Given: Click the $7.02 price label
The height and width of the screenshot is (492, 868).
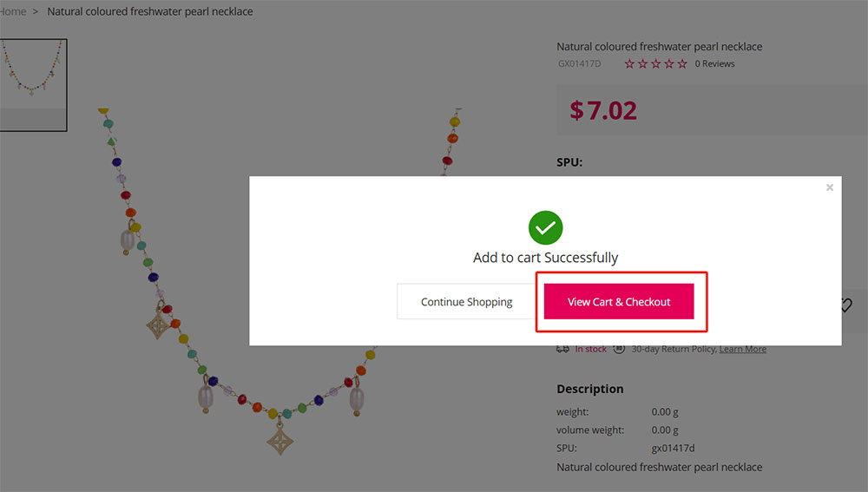Looking at the screenshot, I should point(603,110).
